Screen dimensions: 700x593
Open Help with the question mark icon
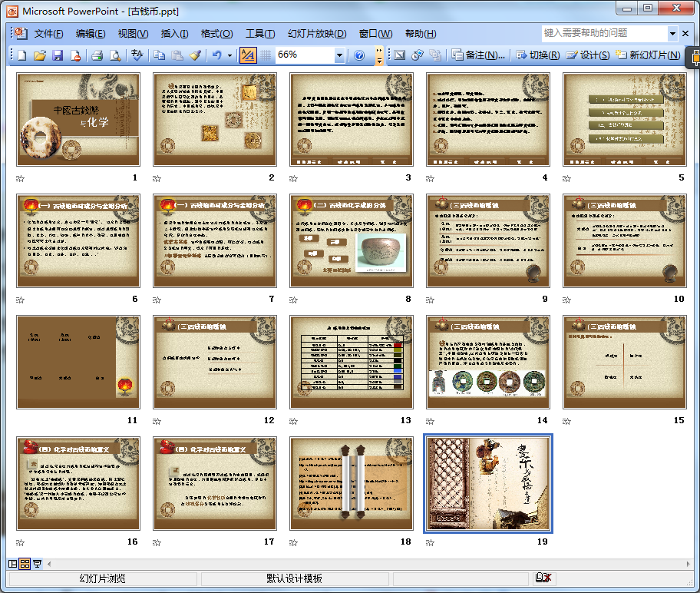click(x=358, y=55)
